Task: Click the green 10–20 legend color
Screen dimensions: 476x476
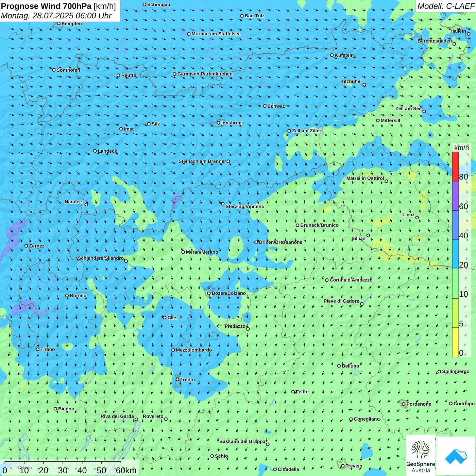Action: coord(455,284)
